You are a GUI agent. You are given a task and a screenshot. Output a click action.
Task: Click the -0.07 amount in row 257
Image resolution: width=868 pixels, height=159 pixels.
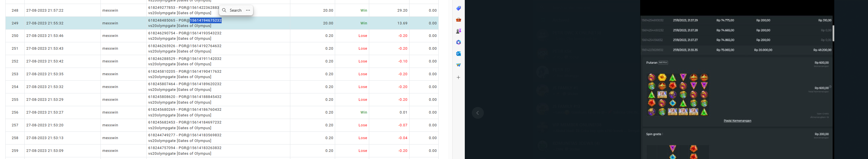[x=403, y=125]
